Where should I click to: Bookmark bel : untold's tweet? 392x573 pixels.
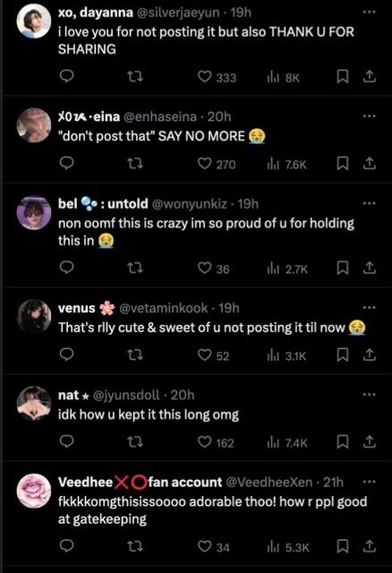click(342, 268)
